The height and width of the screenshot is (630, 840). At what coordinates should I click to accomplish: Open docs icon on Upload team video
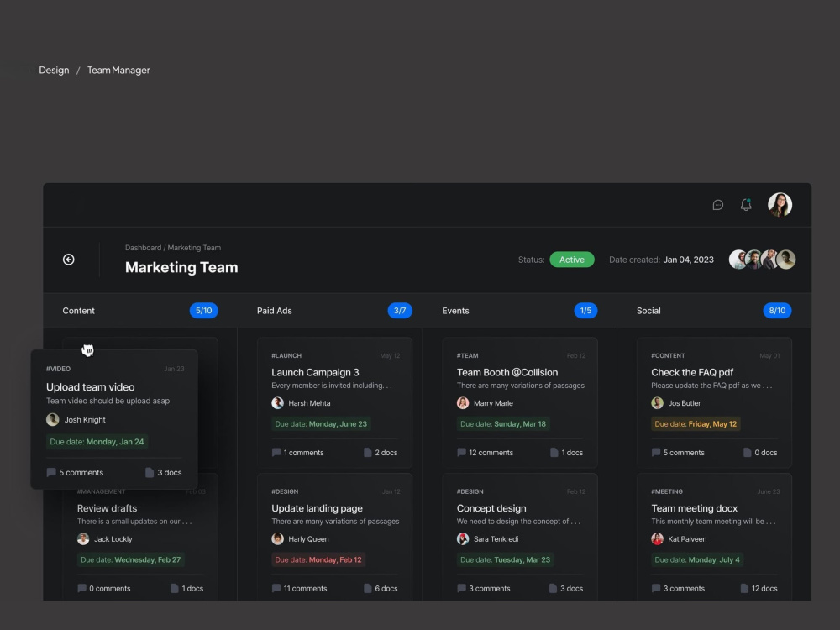[150, 472]
